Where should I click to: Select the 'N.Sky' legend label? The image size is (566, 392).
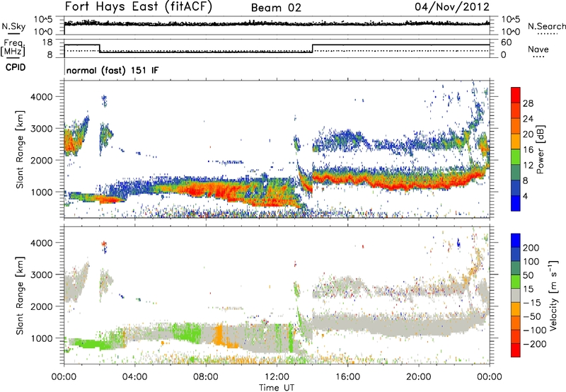click(13, 26)
